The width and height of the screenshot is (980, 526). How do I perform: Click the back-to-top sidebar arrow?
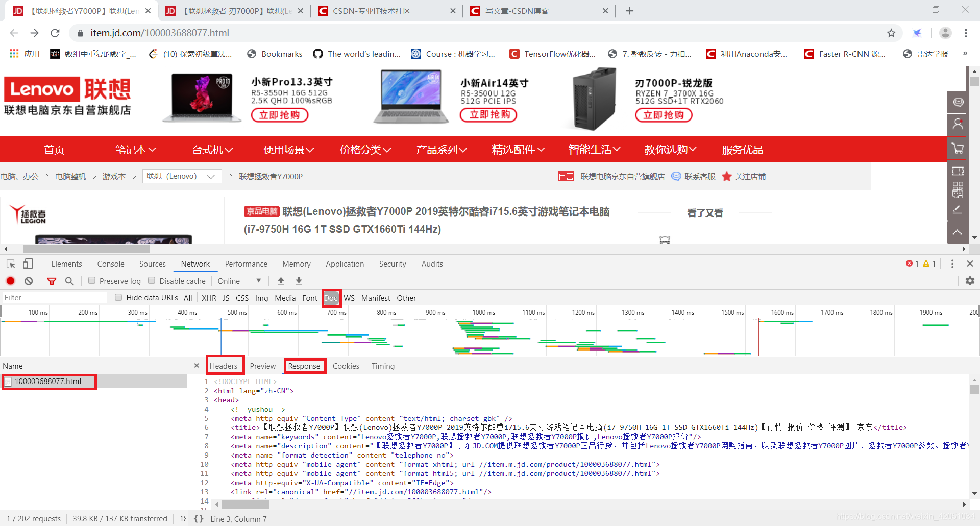tap(958, 232)
